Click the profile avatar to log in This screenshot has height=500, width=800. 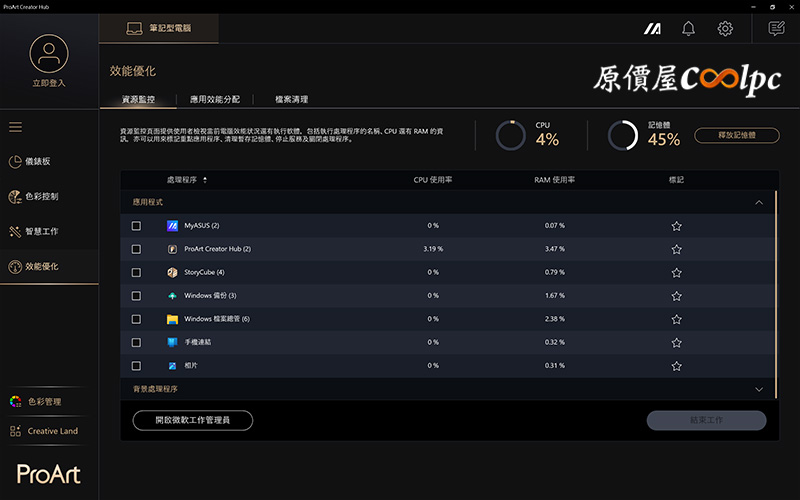click(x=48, y=53)
